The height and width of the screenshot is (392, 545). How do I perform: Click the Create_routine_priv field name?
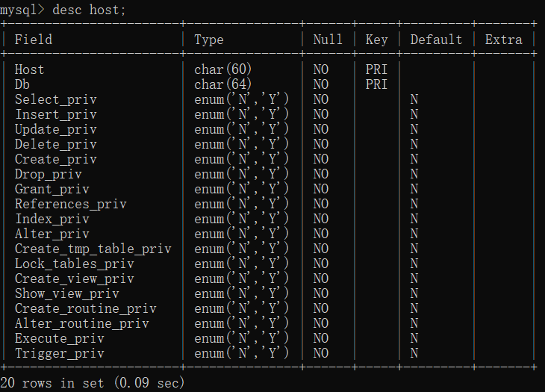tap(86, 308)
